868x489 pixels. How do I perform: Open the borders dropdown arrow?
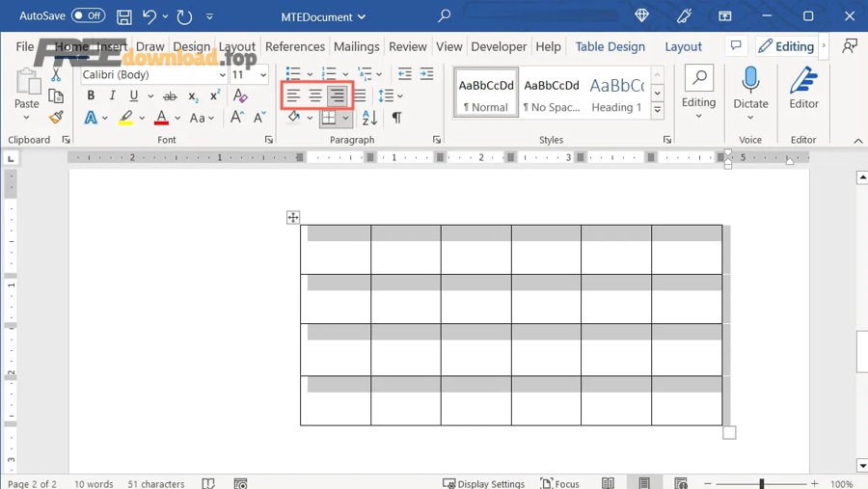point(345,118)
